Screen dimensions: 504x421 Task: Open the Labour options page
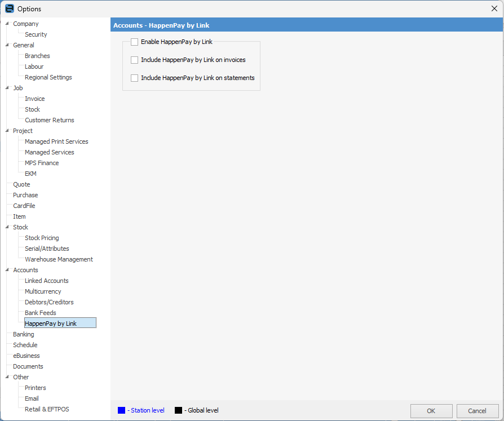[x=34, y=67]
